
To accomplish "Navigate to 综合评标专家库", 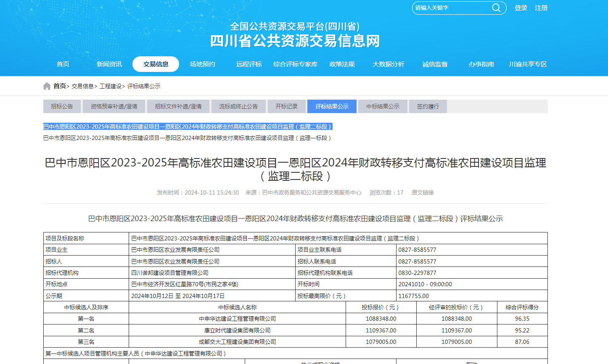I will (x=295, y=64).
